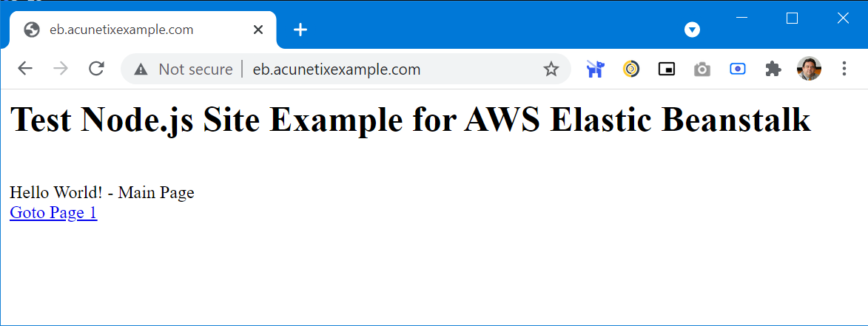Open the yellow circular extension icon
The height and width of the screenshot is (326, 868).
631,69
